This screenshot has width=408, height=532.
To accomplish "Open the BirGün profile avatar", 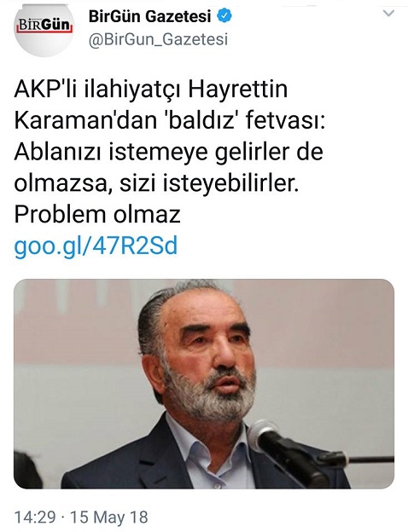I will point(44,28).
